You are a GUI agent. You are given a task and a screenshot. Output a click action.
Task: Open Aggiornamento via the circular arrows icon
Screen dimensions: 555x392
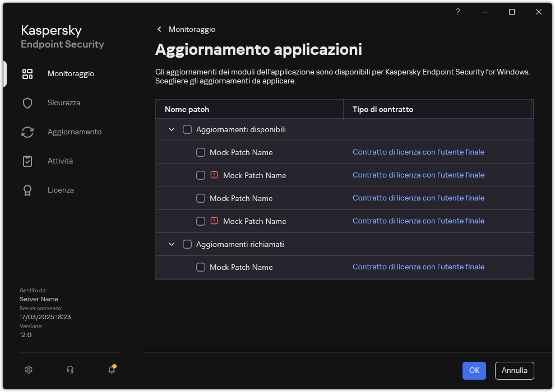pyautogui.click(x=27, y=132)
